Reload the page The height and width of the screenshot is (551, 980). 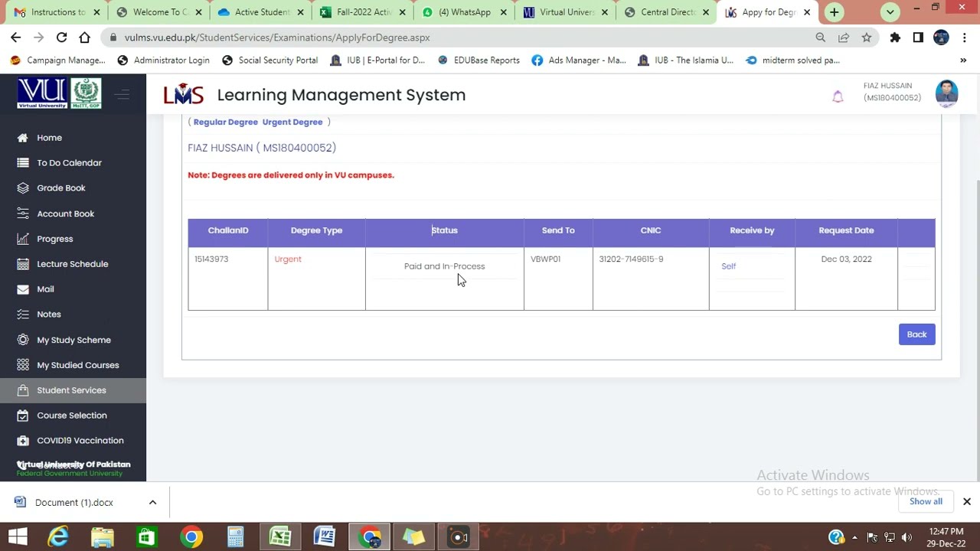click(x=61, y=37)
